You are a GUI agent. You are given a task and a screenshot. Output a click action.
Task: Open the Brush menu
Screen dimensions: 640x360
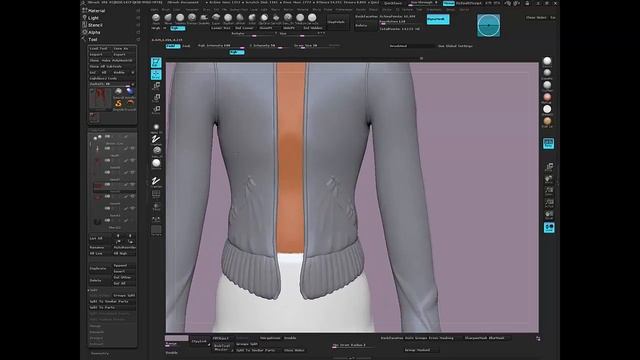tap(166, 9)
